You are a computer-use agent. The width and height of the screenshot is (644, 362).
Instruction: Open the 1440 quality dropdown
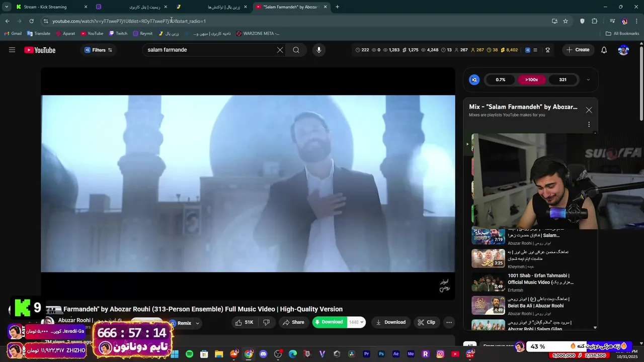[x=356, y=322]
